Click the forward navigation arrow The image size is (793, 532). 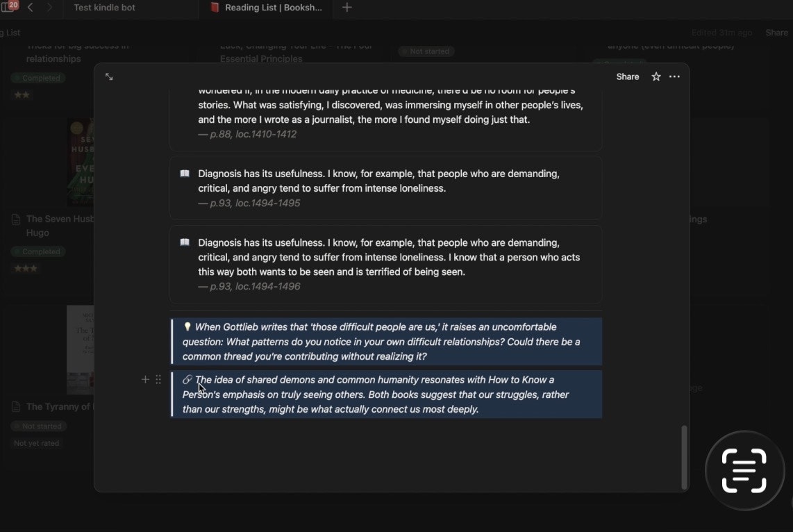(x=49, y=8)
